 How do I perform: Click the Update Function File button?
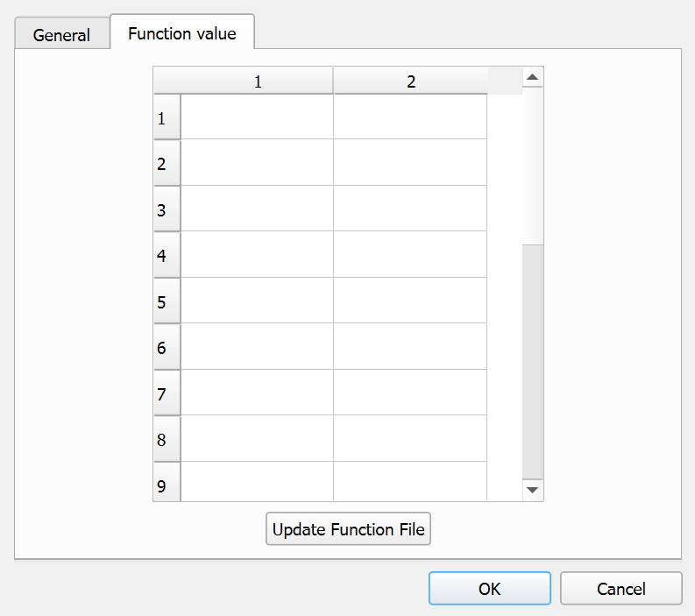348,529
